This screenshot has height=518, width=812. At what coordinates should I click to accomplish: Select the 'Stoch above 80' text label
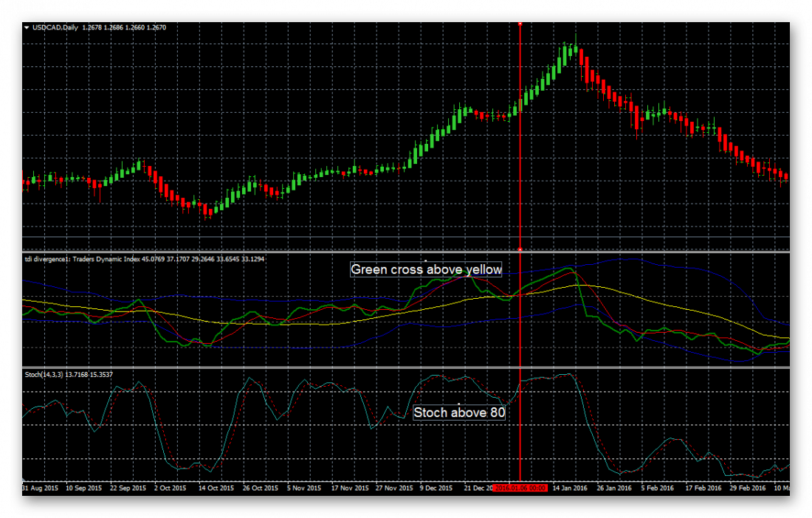click(x=459, y=412)
